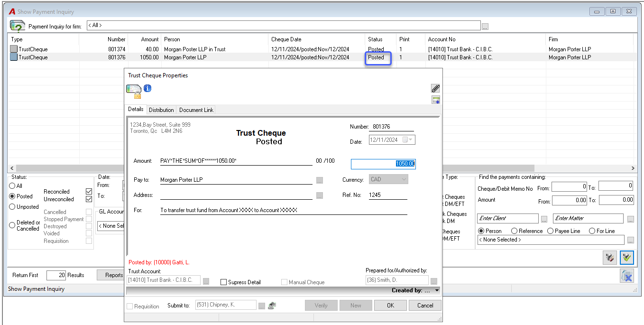Open the Prepared for/Authorized by lookup ellipsis
644x325 pixels.
tap(433, 281)
